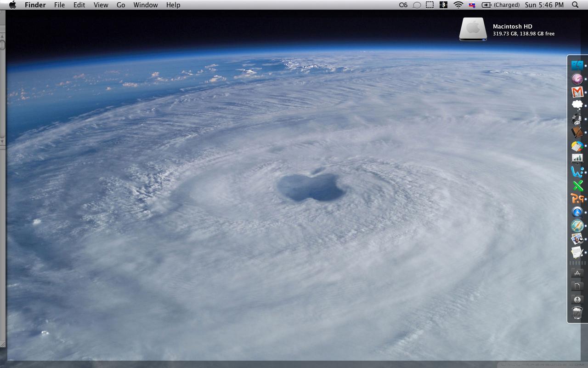Screen dimensions: 588x368
Task: Open the TextEdit paper-and-pen icon in dock
Action: (x=577, y=252)
